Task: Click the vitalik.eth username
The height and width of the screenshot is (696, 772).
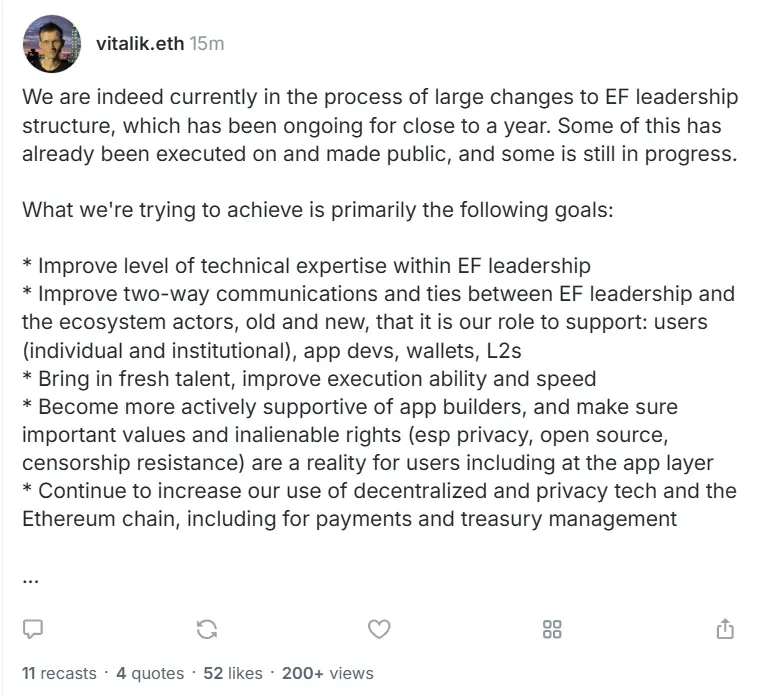Action: point(139,43)
